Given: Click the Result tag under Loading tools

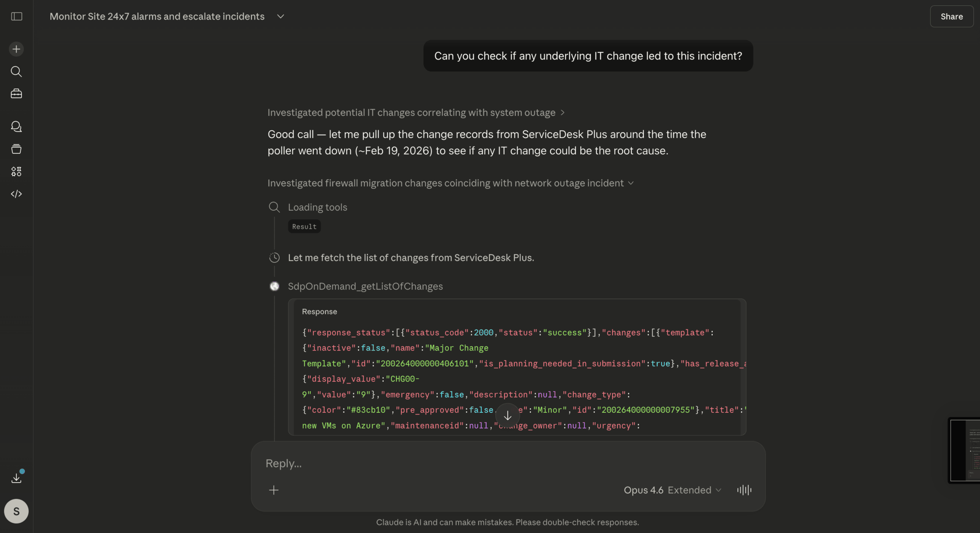Looking at the screenshot, I should click(304, 227).
